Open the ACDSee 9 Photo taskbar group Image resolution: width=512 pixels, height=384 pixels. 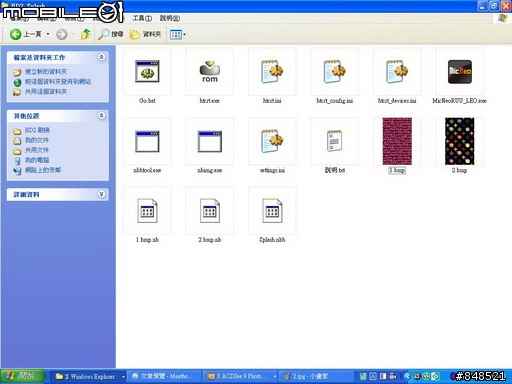pos(240,376)
